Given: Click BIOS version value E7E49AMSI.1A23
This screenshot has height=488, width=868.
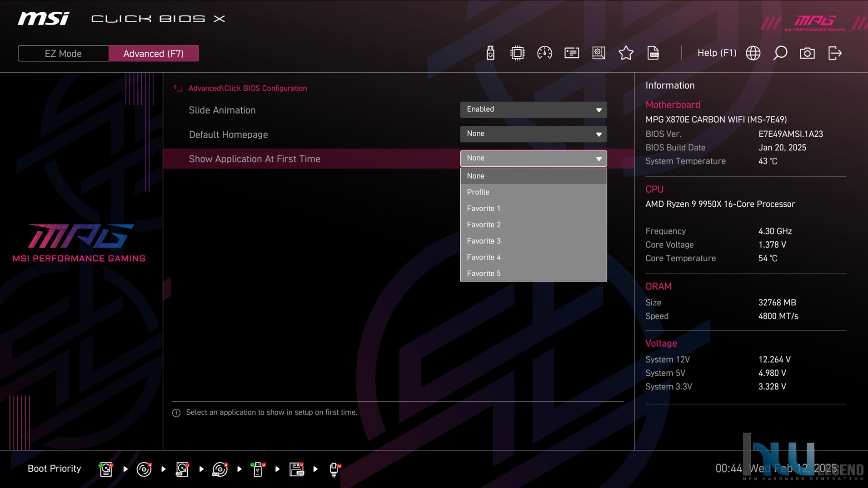Looking at the screenshot, I should pos(791,134).
